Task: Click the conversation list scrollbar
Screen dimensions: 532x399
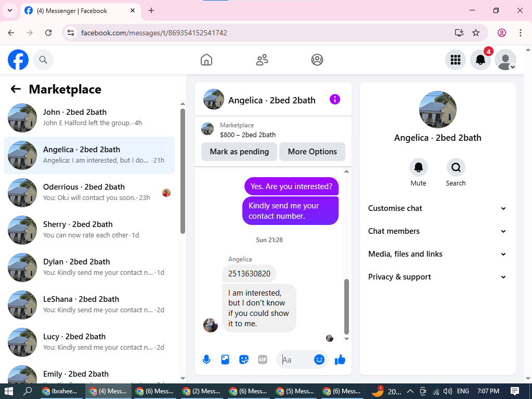Action: tap(183, 171)
